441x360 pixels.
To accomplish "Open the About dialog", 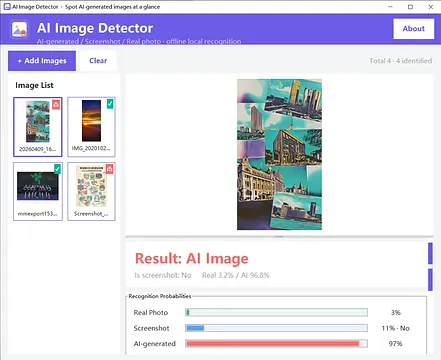I will tap(414, 29).
